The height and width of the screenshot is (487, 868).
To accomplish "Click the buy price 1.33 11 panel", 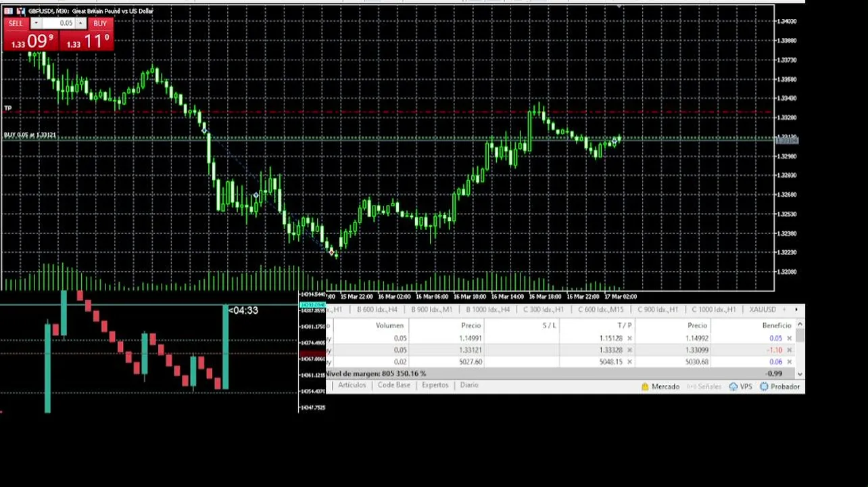I will coord(85,41).
